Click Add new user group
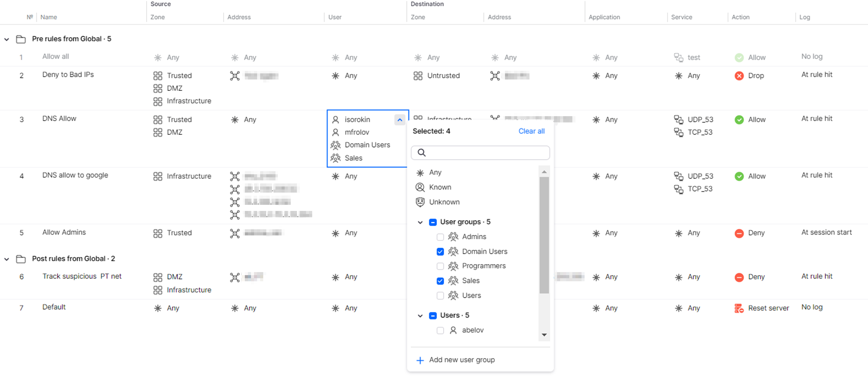The width and height of the screenshot is (868, 377). tap(462, 360)
